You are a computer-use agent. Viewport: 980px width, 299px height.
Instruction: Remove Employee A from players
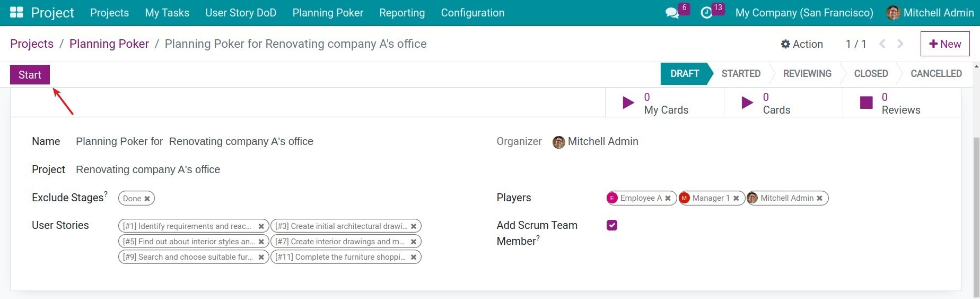tap(668, 198)
